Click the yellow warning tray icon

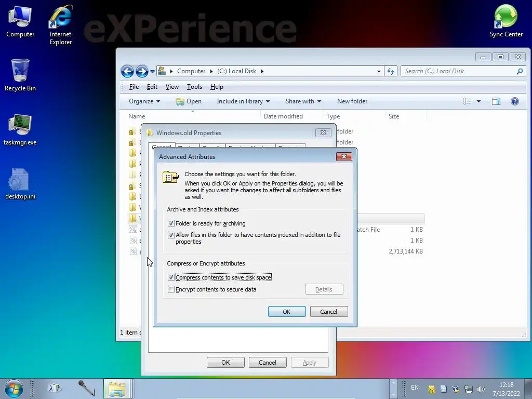tap(431, 389)
